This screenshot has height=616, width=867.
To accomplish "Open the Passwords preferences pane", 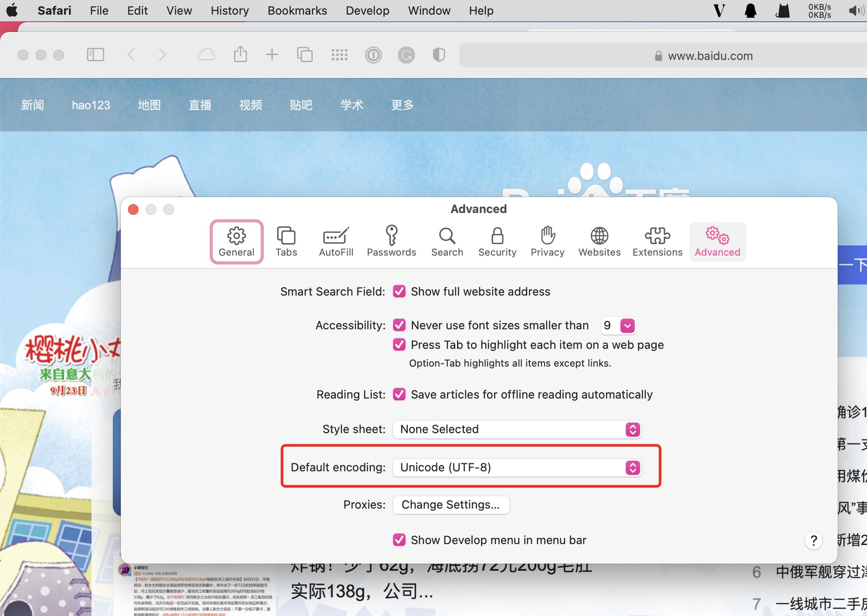I will (391, 241).
